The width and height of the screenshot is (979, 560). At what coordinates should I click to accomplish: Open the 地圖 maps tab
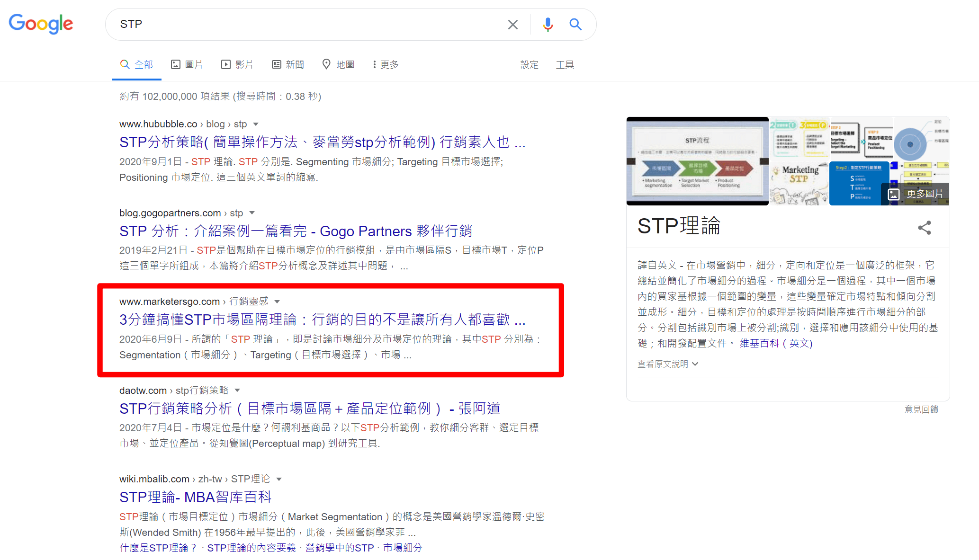click(338, 64)
